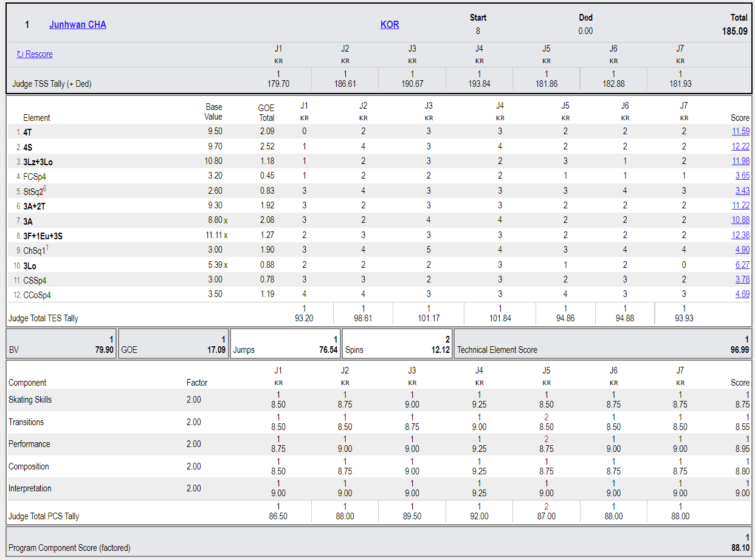Click the 3F+1Eu+3S base value 11.11
Viewport: 755px width, 560px height.
click(213, 235)
